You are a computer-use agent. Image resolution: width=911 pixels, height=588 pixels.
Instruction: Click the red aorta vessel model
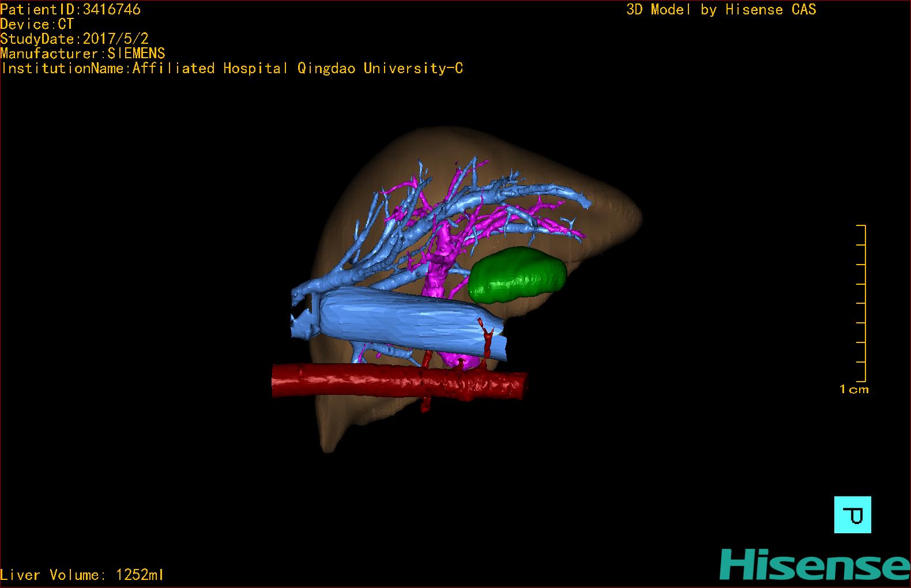[399, 381]
